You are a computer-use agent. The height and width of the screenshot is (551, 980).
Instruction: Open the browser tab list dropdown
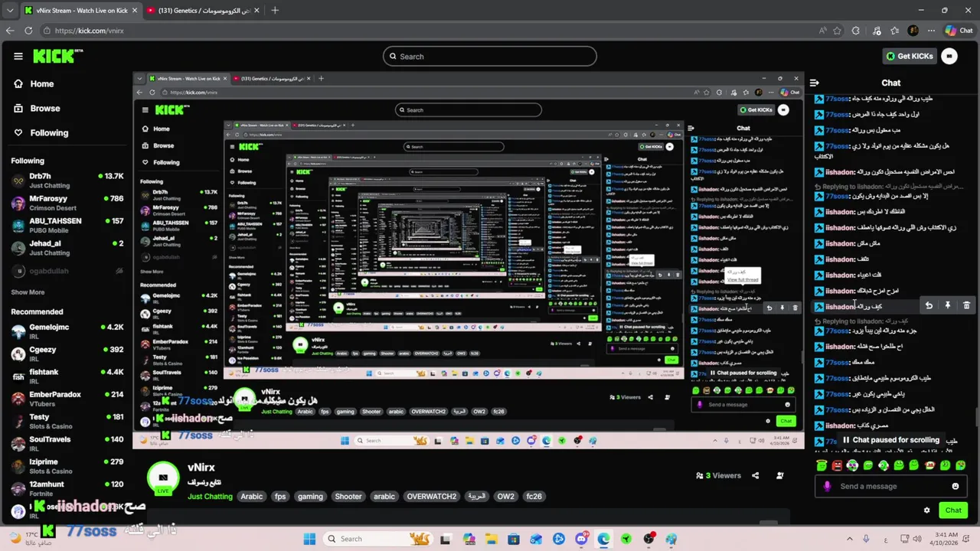9,11
